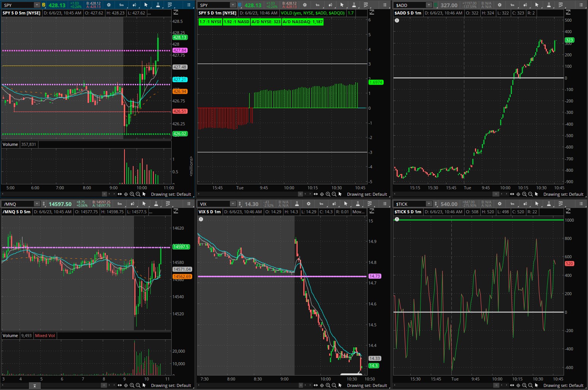The height and width of the screenshot is (390, 588).
Task: Click the A/D NASDAQ: 1,187 label
Action: pyautogui.click(x=303, y=22)
